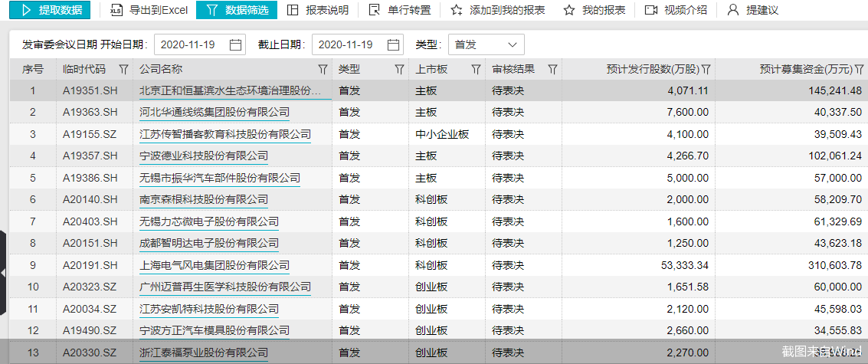Open 我的报表 from the toolbar

[594, 10]
